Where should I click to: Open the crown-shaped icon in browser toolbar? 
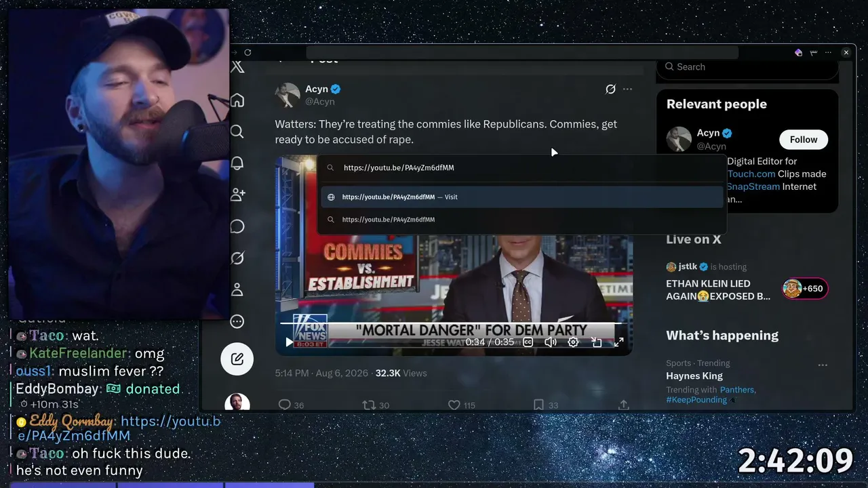[814, 53]
